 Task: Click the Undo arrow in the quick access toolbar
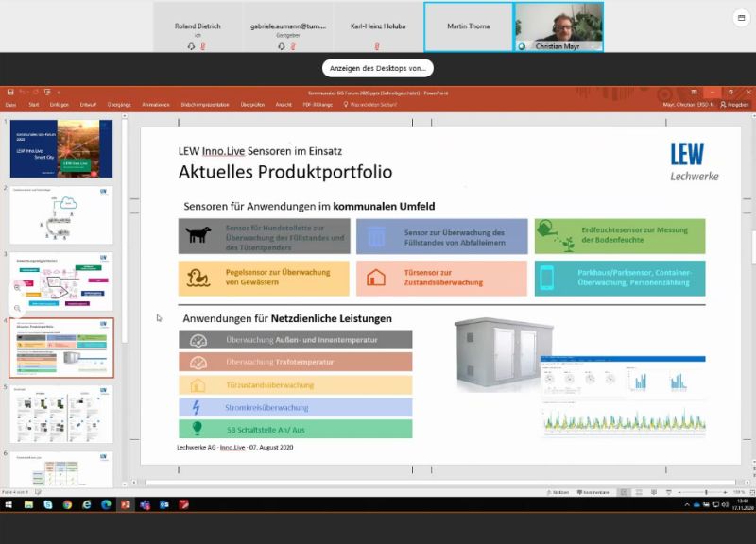(23, 92)
